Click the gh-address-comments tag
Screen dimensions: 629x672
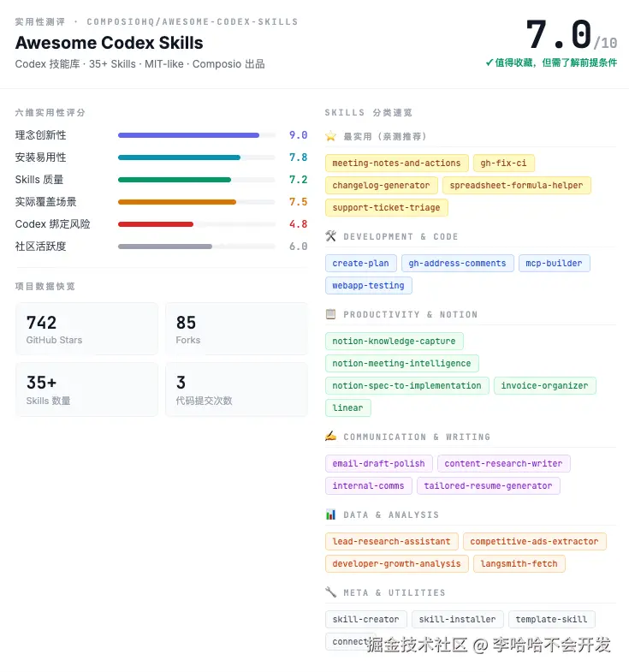point(457,263)
